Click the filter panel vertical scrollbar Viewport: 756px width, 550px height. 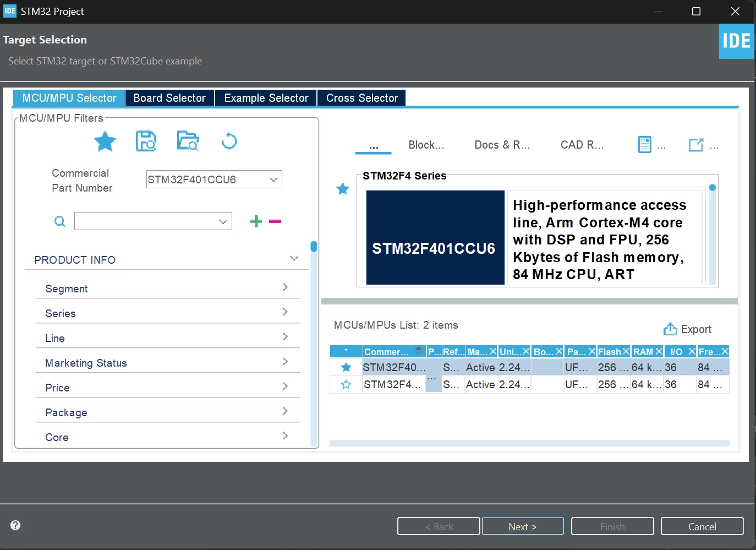[314, 344]
